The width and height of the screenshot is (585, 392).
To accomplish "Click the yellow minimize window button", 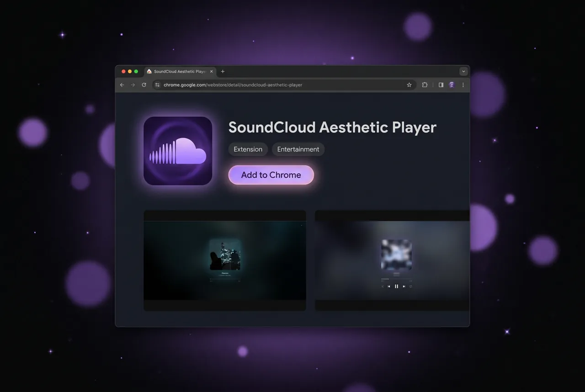I will click(130, 71).
